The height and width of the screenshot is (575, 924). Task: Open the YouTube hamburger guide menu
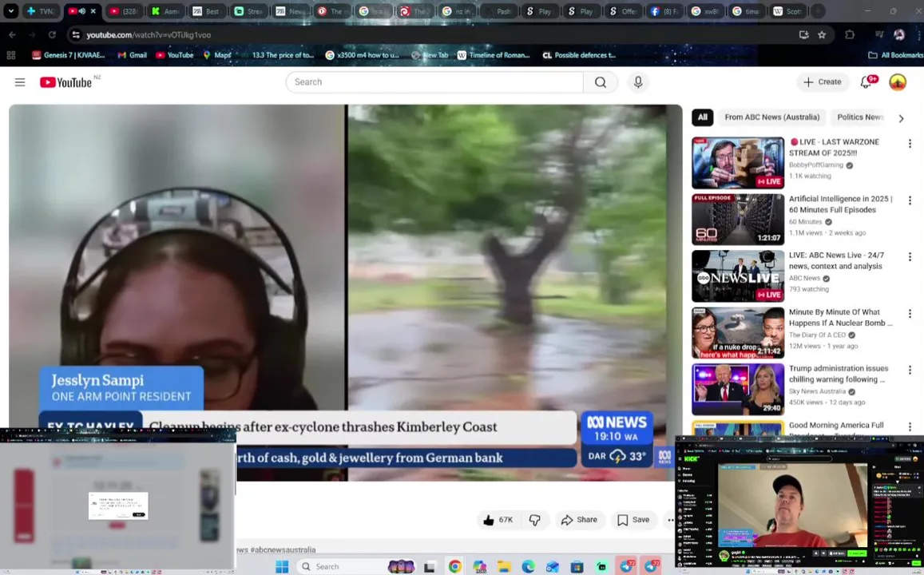coord(20,82)
